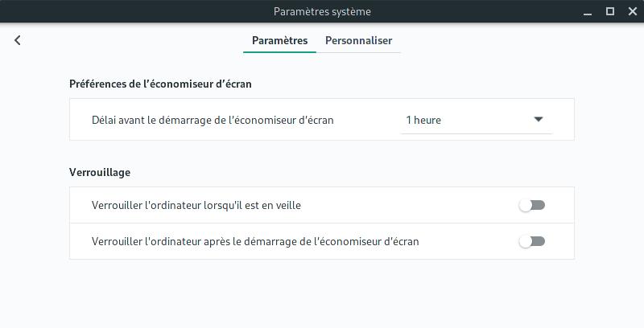Click 'Verrouiller l'ordinateur après le démarrage' text
Image resolution: width=644 pixels, height=328 pixels.
(255, 241)
